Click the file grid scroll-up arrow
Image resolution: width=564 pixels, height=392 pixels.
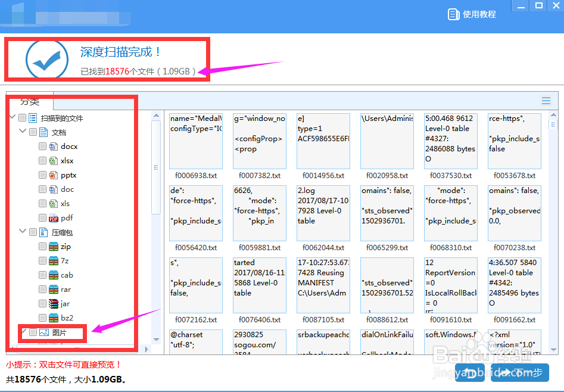(553, 115)
